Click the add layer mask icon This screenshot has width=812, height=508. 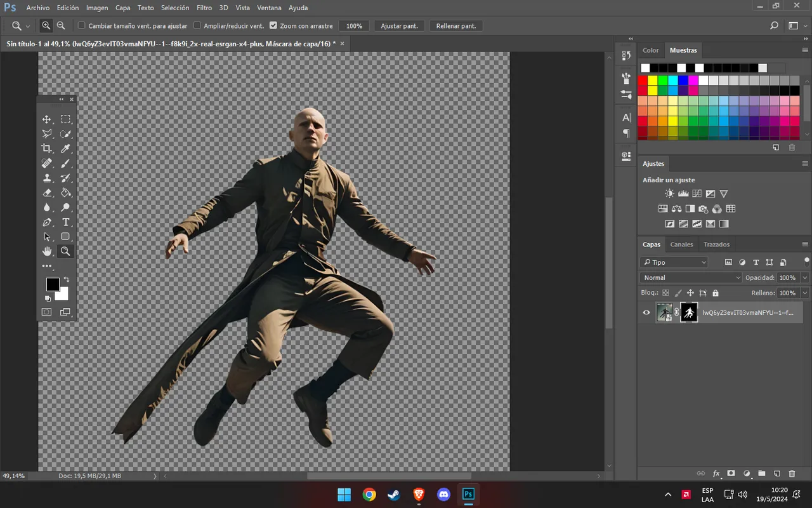tap(731, 474)
